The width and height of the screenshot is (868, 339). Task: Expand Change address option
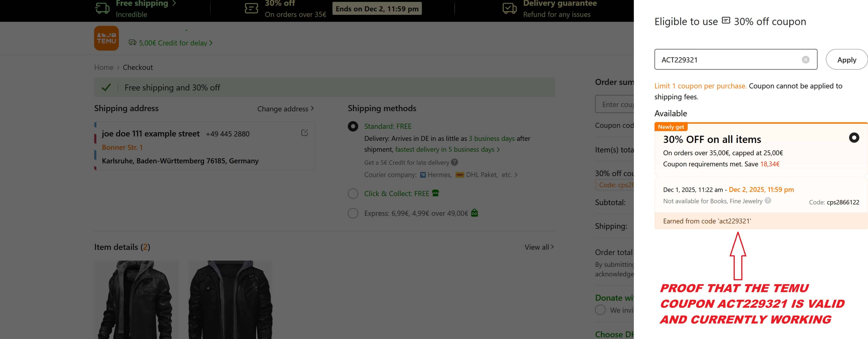(x=285, y=109)
